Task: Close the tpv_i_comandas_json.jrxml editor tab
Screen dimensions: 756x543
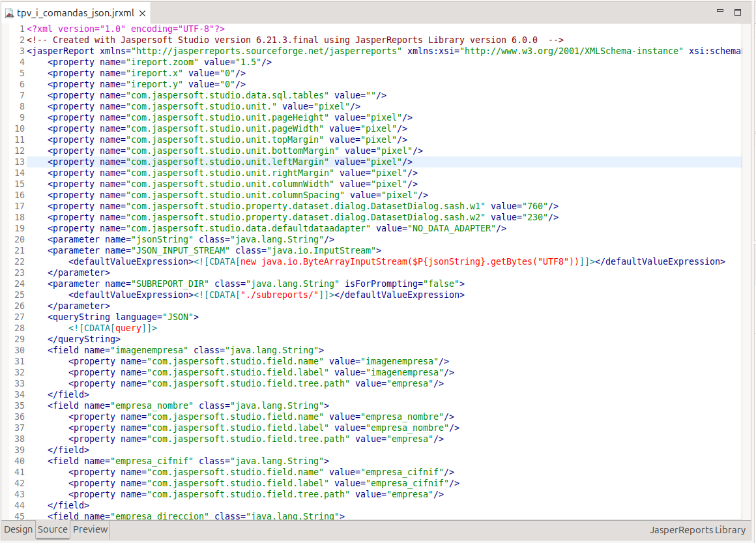Action: pos(142,14)
